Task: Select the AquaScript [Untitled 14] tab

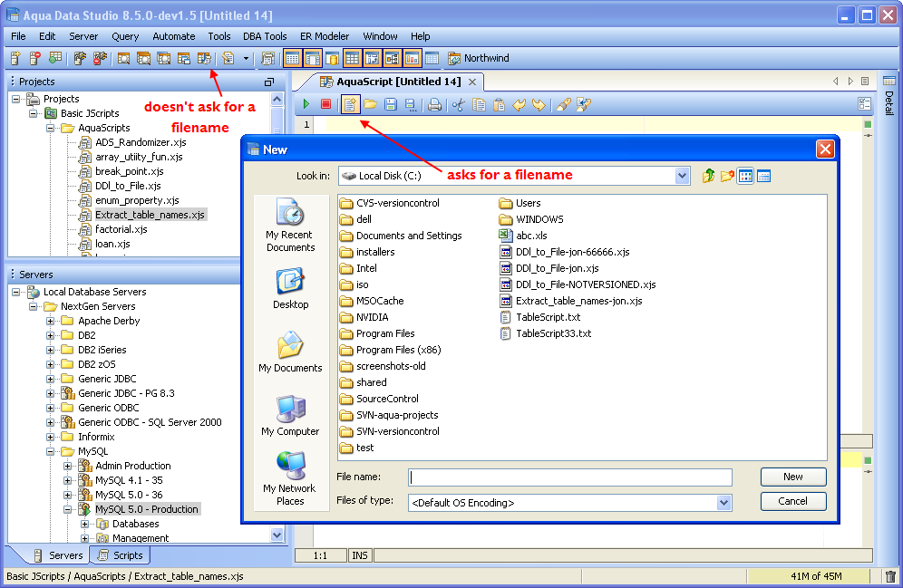Action: [x=399, y=82]
